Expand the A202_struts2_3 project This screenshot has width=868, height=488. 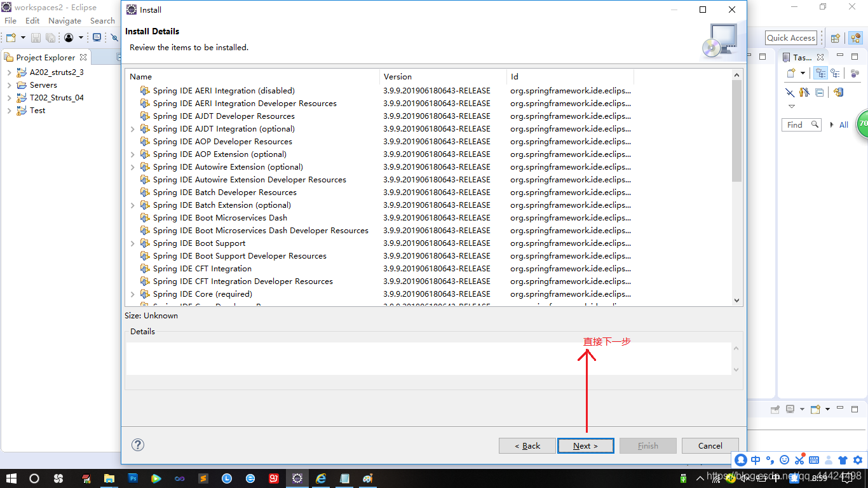click(x=9, y=72)
